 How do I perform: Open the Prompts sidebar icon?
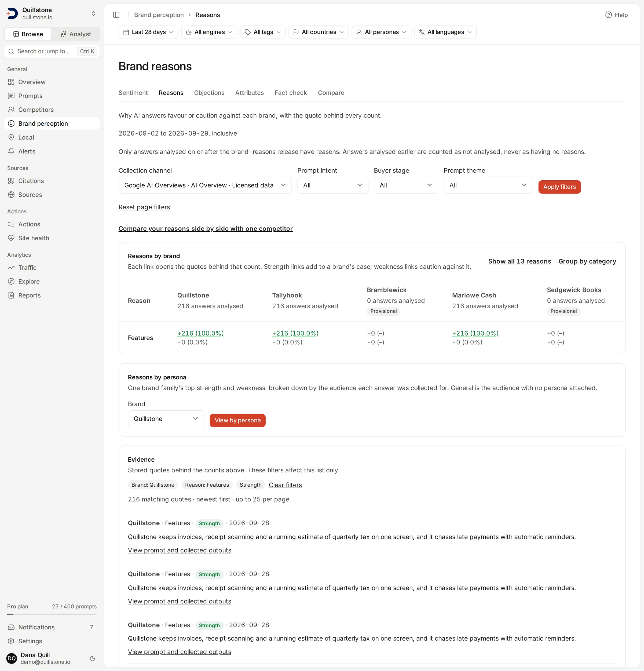11,96
